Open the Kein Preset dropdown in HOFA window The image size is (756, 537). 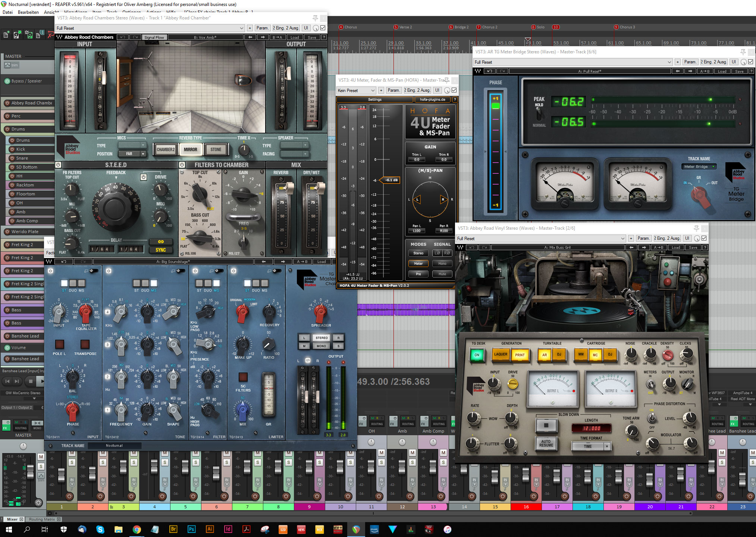tap(356, 91)
